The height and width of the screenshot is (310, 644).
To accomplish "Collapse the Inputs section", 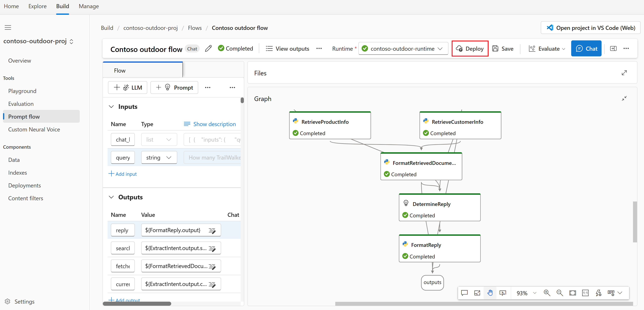I will pos(111,107).
